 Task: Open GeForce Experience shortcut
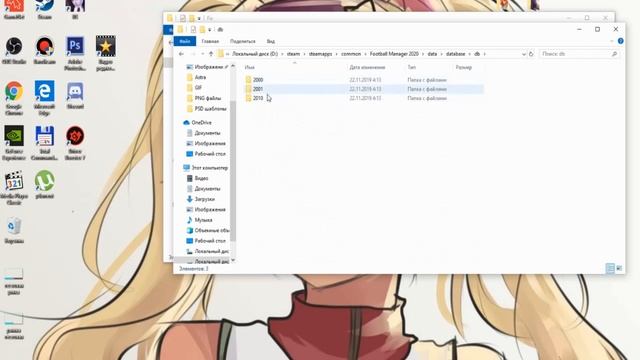point(14,143)
